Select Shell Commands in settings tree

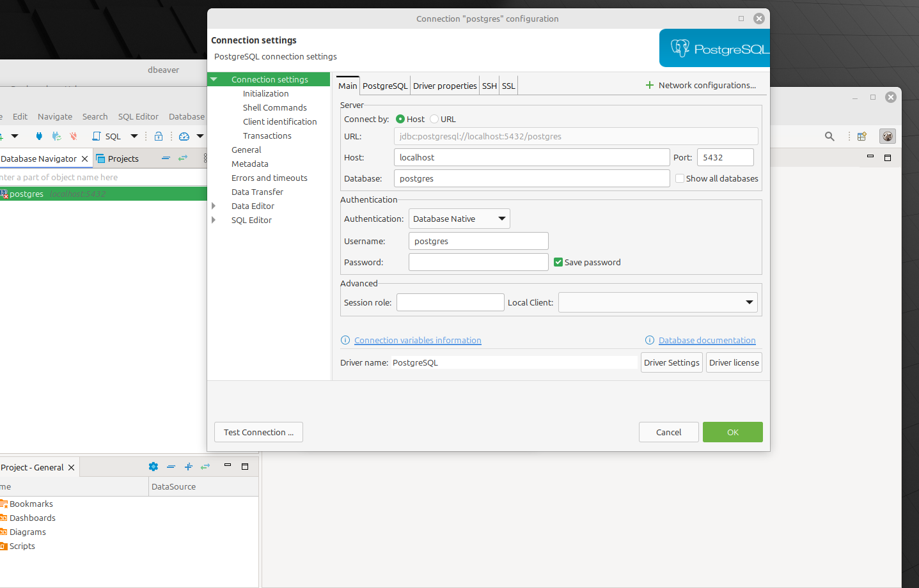(x=275, y=107)
